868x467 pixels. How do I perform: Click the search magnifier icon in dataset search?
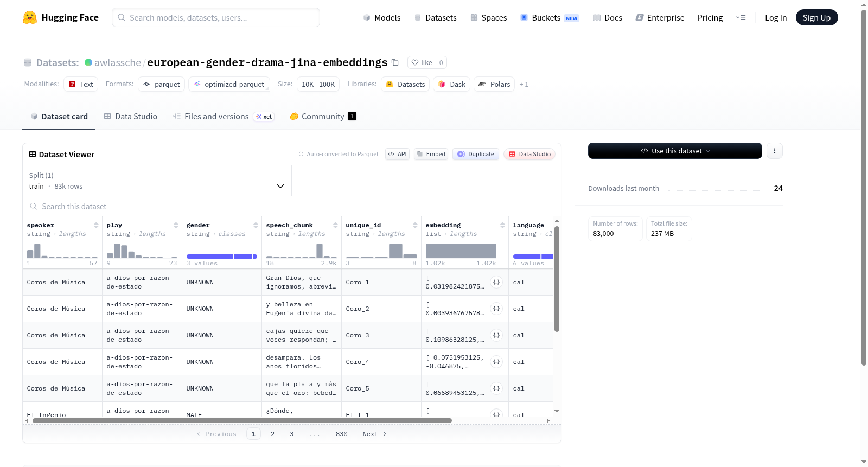pyautogui.click(x=33, y=206)
